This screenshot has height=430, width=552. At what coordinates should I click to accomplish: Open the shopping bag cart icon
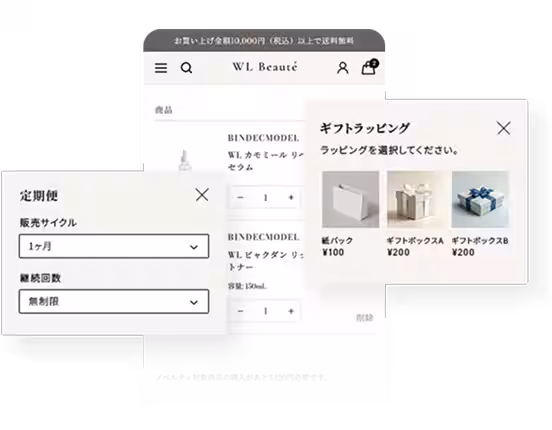(x=369, y=67)
